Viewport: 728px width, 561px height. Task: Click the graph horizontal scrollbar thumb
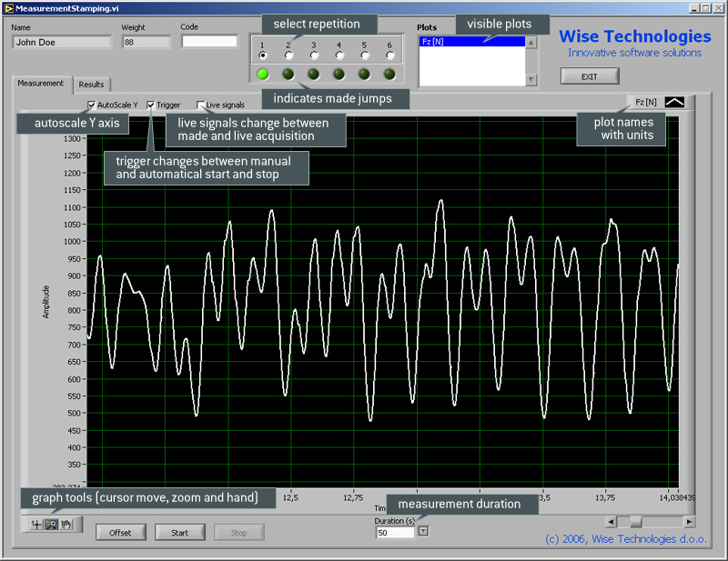(635, 522)
